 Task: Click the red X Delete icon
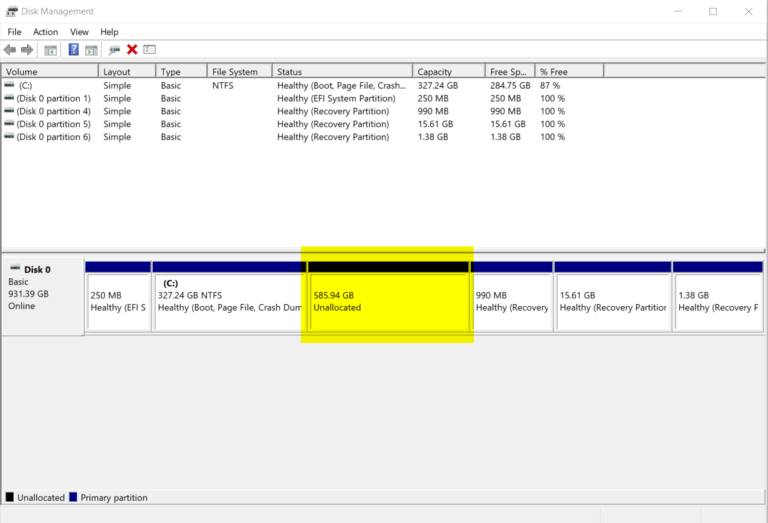click(x=132, y=50)
